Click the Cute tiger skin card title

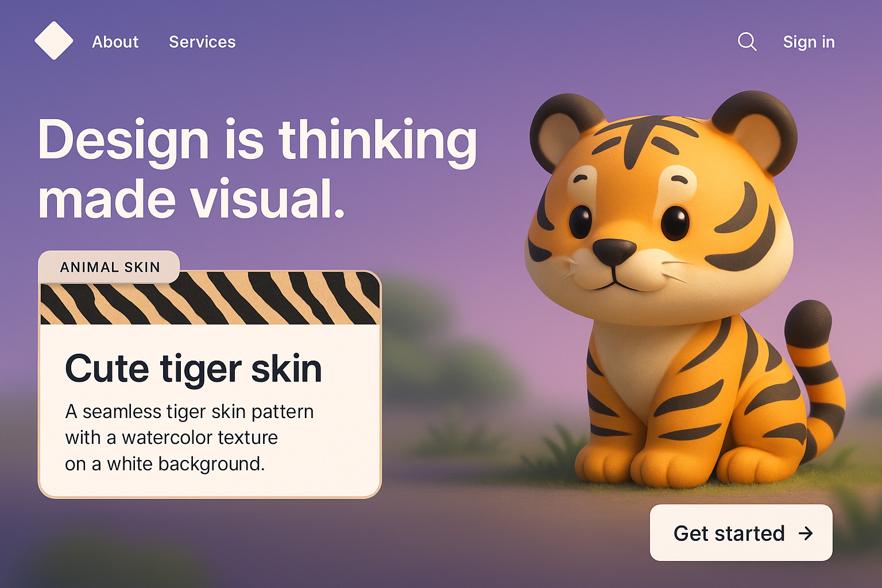coord(194,369)
